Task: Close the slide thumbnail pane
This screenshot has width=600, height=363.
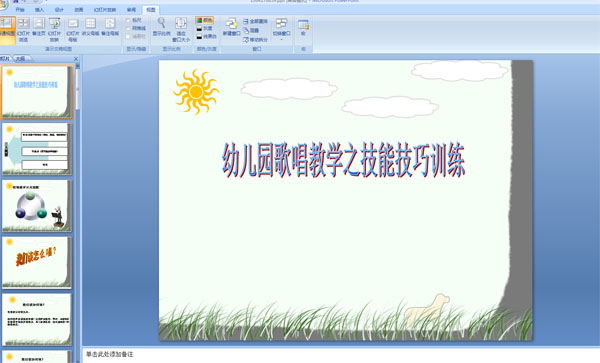Action: click(x=76, y=59)
